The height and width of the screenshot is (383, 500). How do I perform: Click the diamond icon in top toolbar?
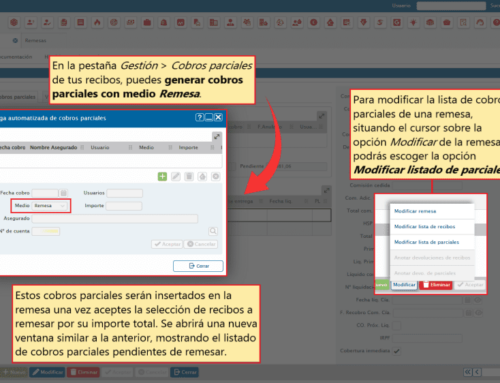(x=364, y=23)
